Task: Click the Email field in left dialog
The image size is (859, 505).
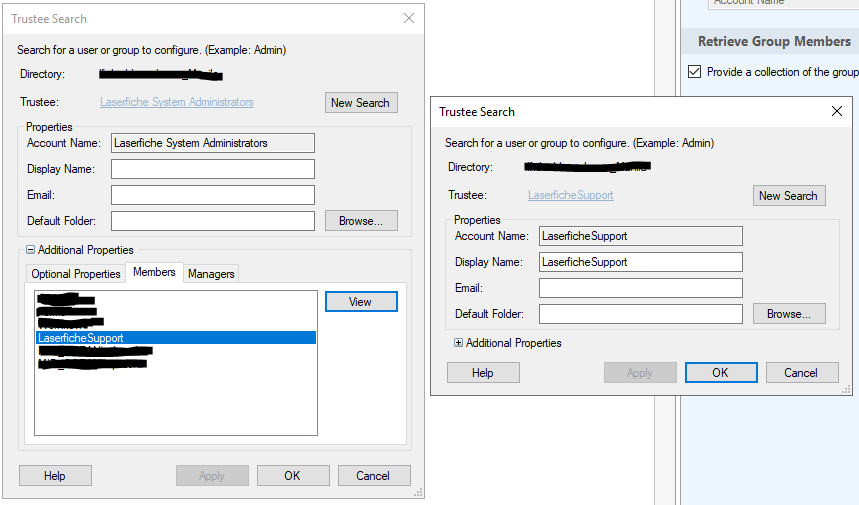Action: (x=213, y=195)
